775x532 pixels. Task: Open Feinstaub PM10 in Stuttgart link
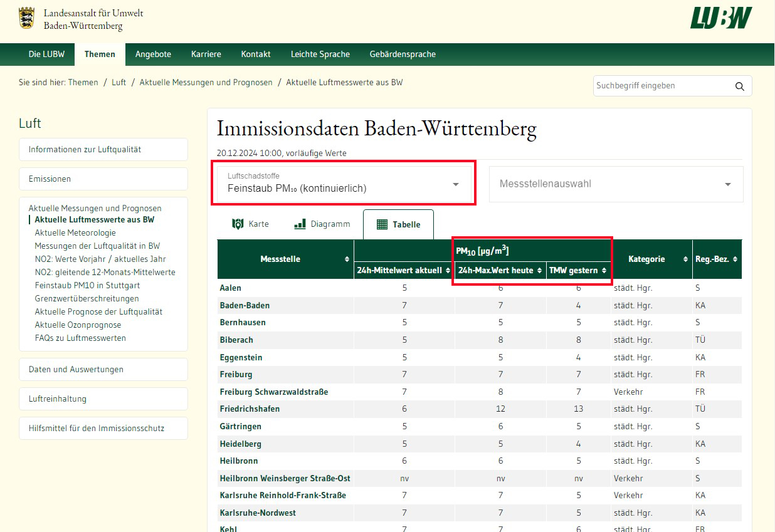coord(87,285)
